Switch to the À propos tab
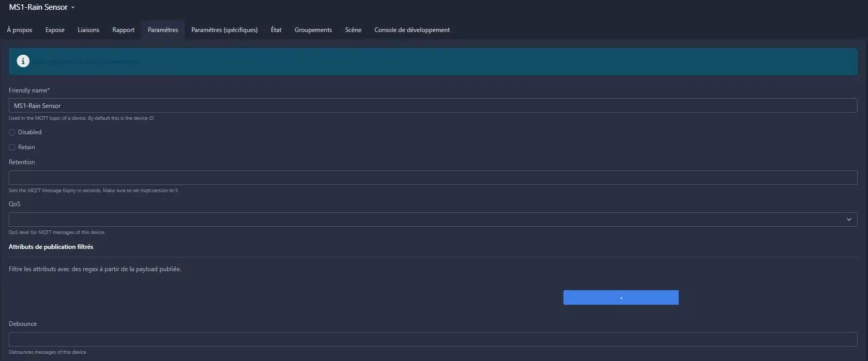This screenshot has width=868, height=361. (20, 30)
